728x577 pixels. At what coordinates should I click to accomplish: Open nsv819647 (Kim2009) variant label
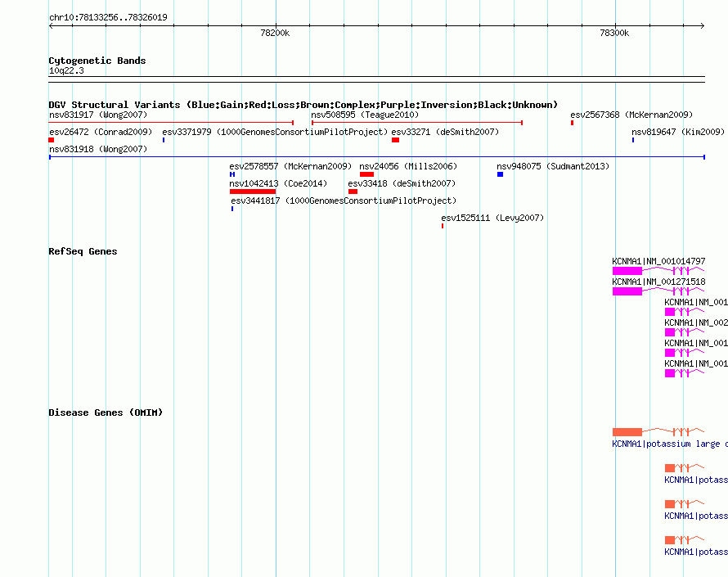point(678,132)
